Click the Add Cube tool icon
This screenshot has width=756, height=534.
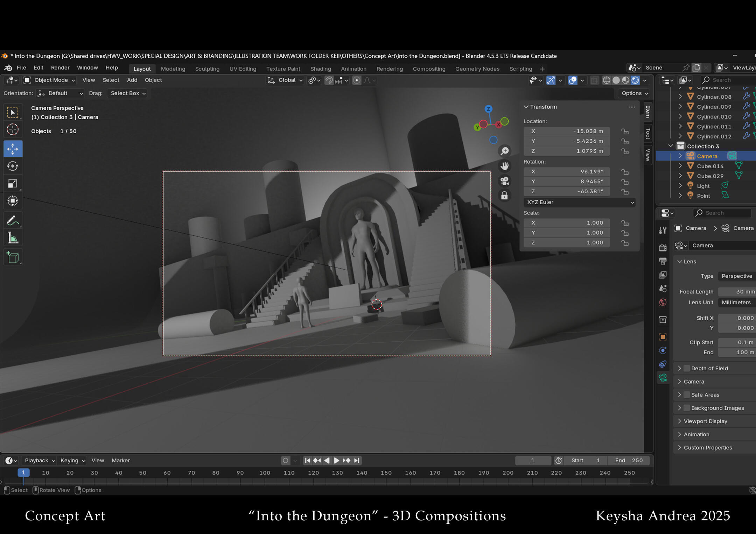[x=13, y=257]
